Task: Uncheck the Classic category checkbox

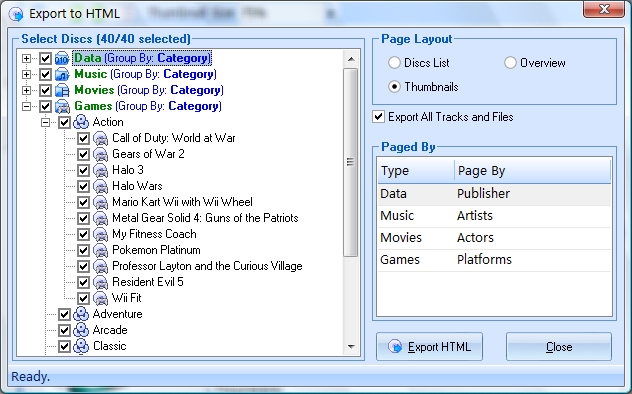Action: [x=64, y=346]
